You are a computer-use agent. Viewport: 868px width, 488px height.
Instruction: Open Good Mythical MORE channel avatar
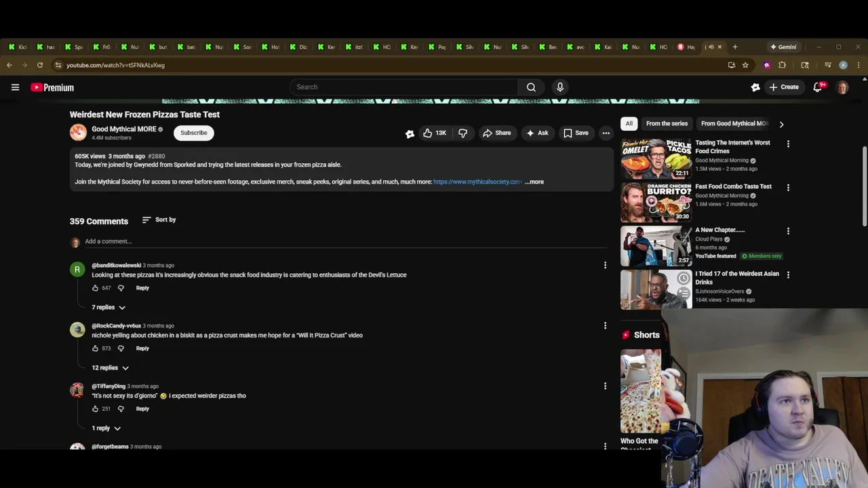[x=78, y=132]
